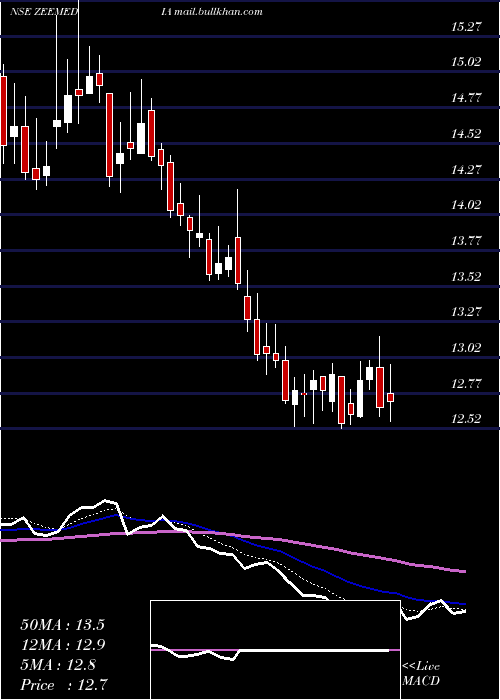
Task: Click the Price : 12.7 reading
Action: (x=64, y=684)
